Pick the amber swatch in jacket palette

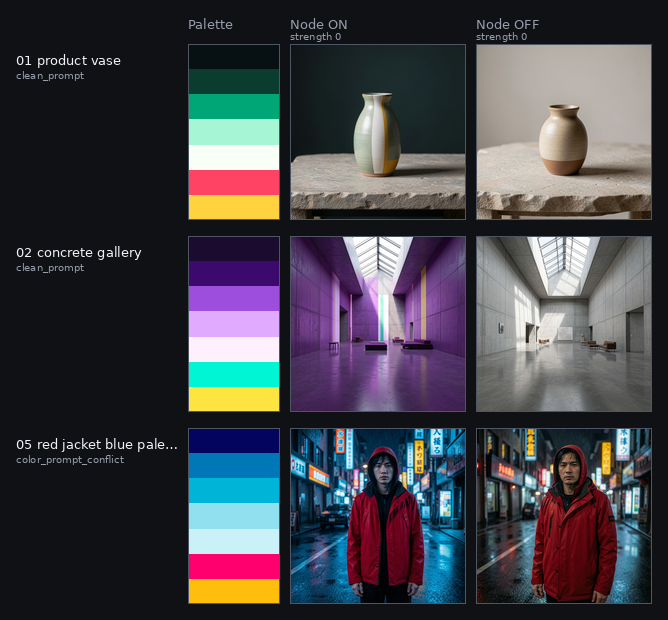[234, 591]
